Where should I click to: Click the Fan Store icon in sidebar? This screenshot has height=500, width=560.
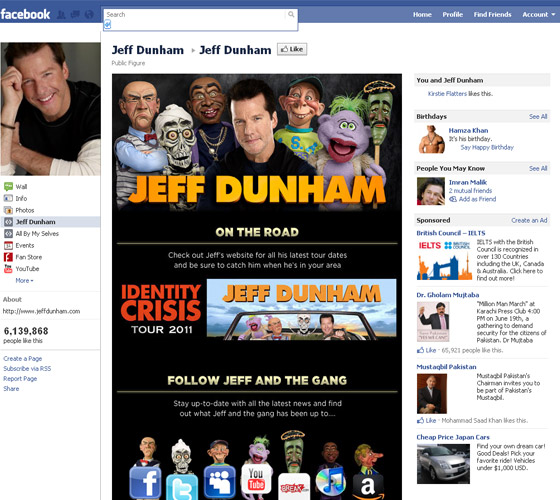click(x=8, y=257)
